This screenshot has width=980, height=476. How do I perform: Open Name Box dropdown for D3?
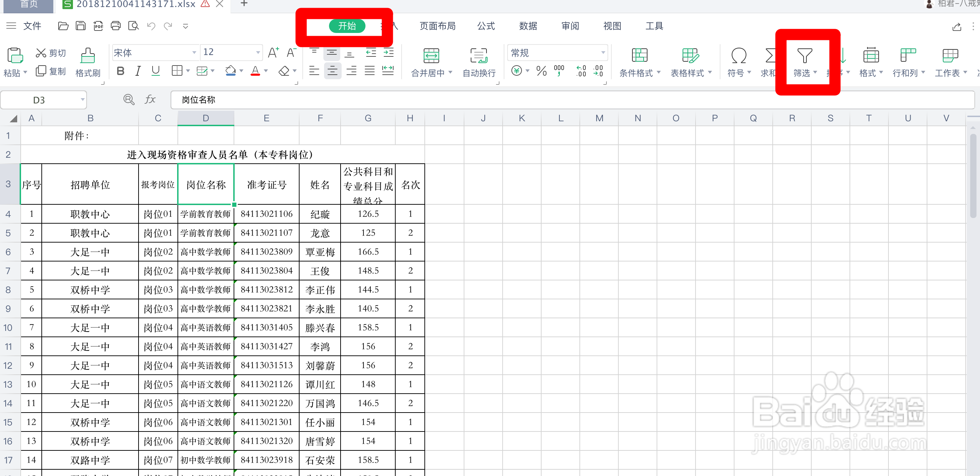point(82,100)
